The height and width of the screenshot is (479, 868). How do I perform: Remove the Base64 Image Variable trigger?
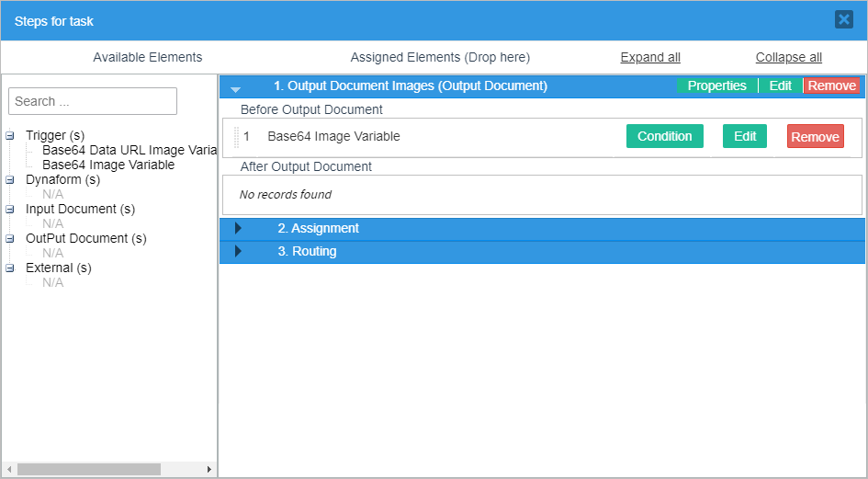click(815, 137)
